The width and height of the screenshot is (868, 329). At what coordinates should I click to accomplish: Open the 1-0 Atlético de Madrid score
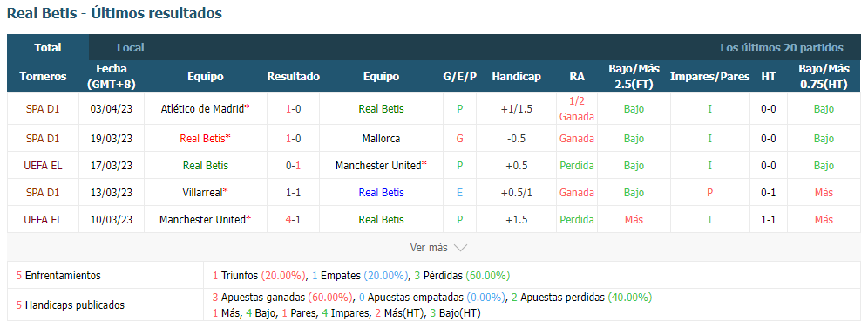(294, 109)
